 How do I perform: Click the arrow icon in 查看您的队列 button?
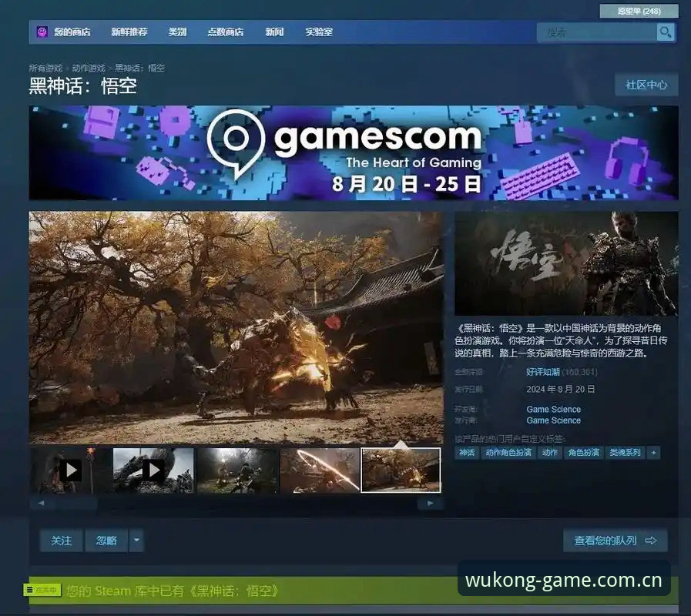coord(651,541)
